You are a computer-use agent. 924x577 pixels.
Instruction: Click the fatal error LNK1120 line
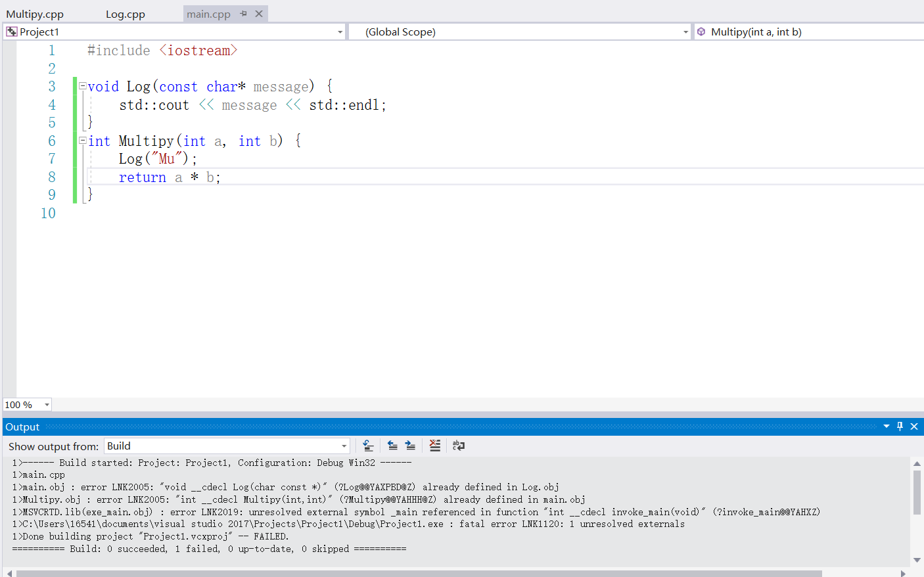point(348,524)
